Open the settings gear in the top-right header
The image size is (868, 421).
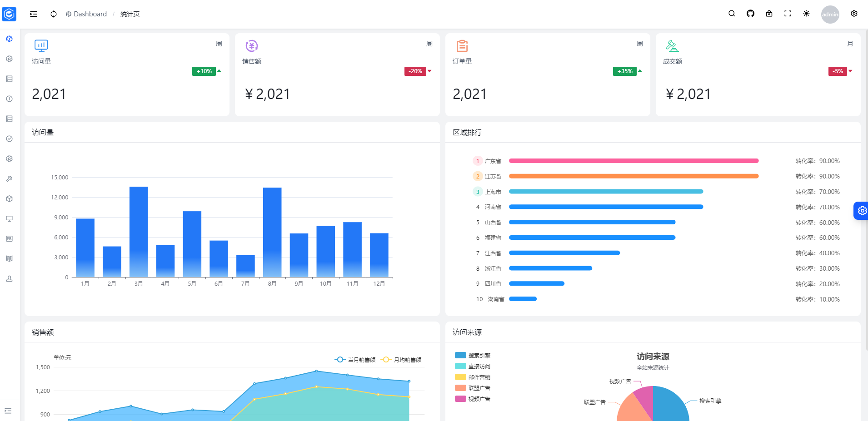pyautogui.click(x=854, y=14)
